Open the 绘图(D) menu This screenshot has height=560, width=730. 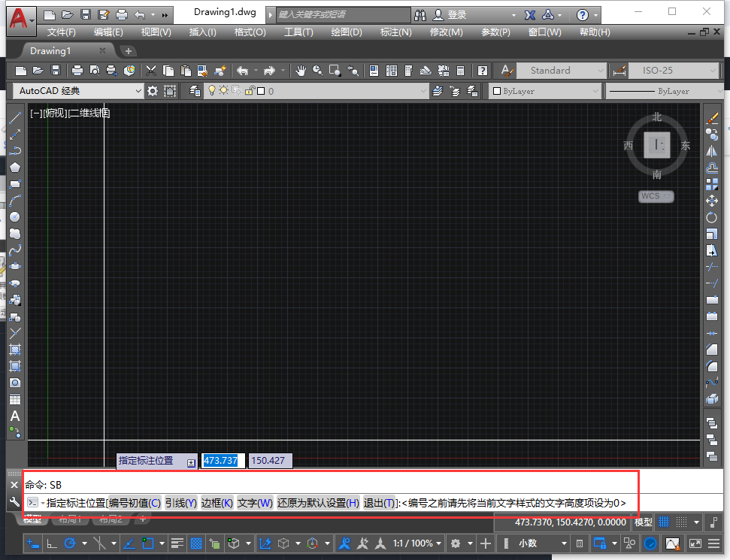[x=347, y=32]
